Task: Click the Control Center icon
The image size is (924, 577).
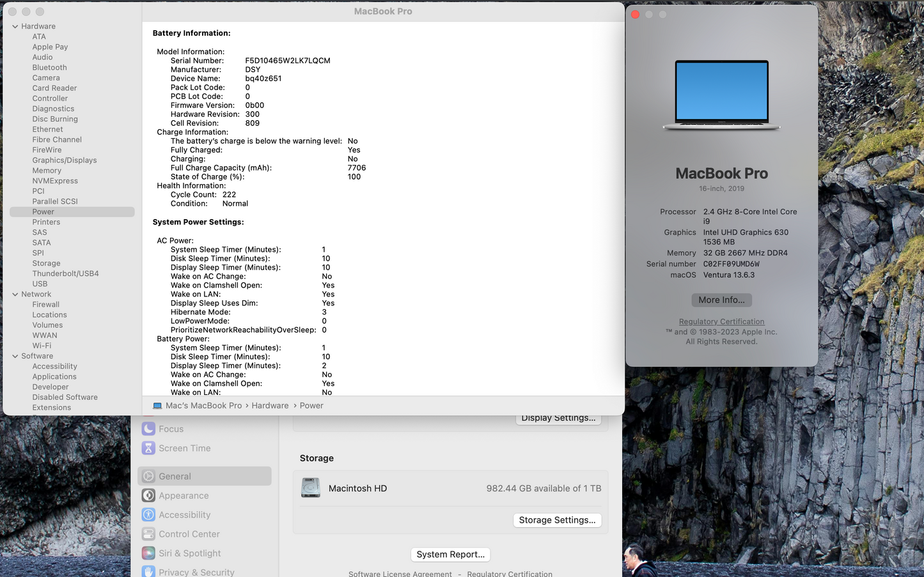Action: pos(148,534)
